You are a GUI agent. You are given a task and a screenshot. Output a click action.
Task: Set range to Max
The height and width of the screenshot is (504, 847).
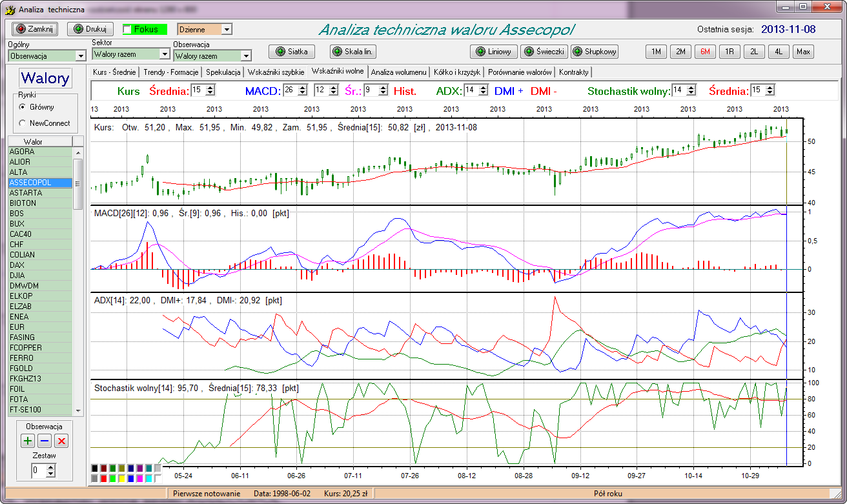(x=804, y=52)
